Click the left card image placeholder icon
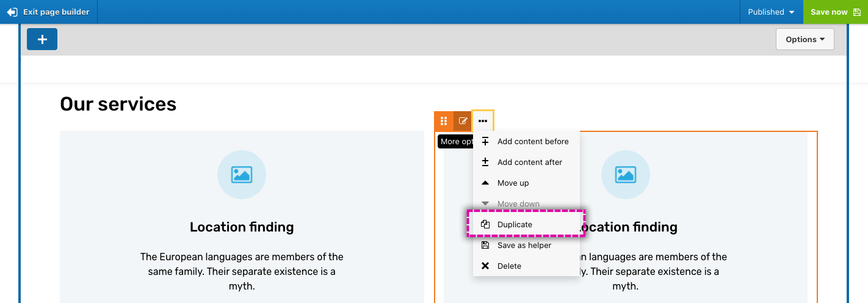The image size is (868, 303). pos(242,175)
